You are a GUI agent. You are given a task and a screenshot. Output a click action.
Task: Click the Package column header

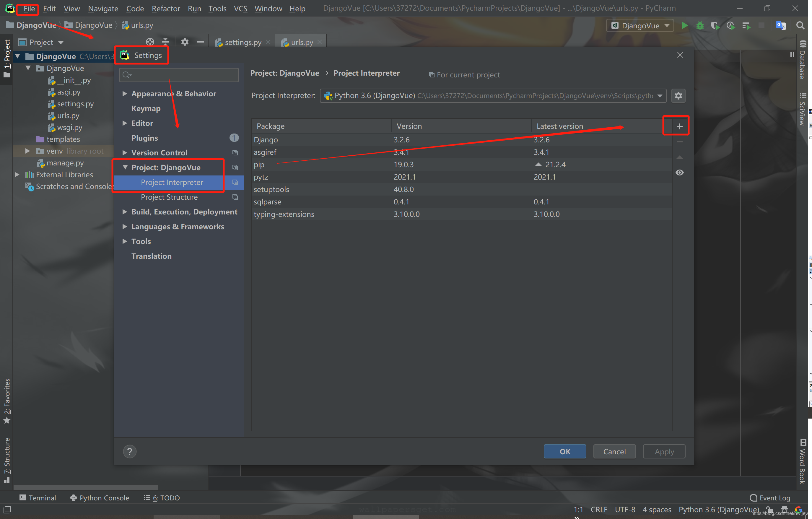322,126
